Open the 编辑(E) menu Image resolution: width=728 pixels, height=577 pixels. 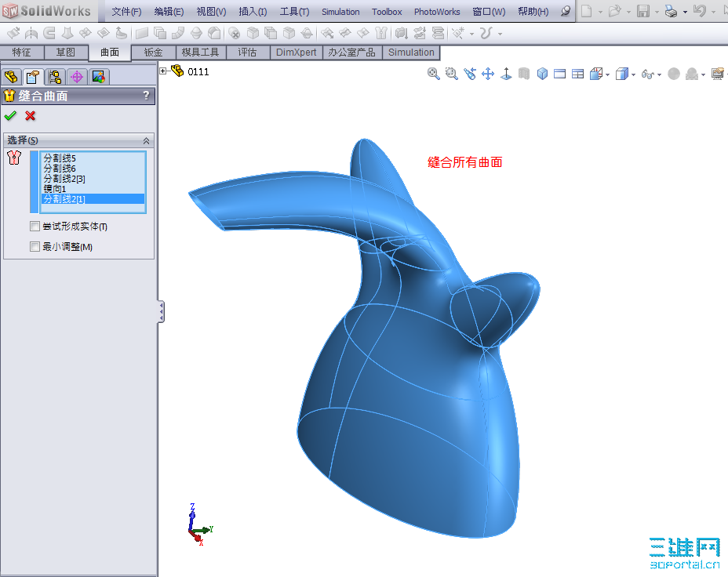pyautogui.click(x=169, y=12)
